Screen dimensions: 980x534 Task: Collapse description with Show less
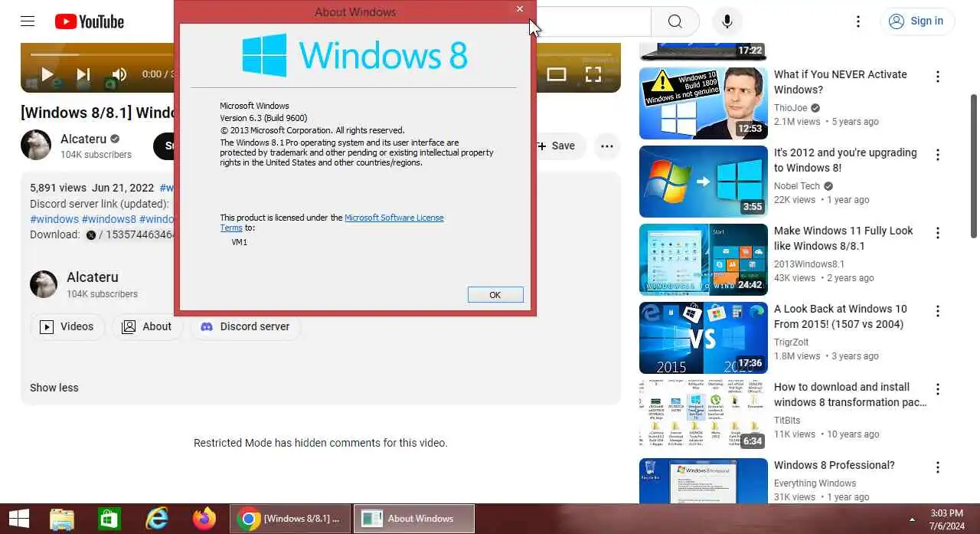54,388
